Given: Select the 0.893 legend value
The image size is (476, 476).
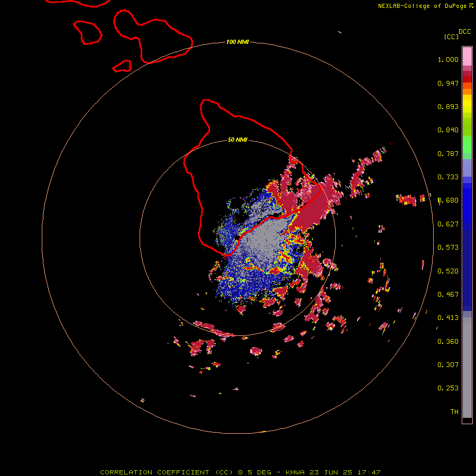Looking at the screenshot, I should [x=448, y=106].
